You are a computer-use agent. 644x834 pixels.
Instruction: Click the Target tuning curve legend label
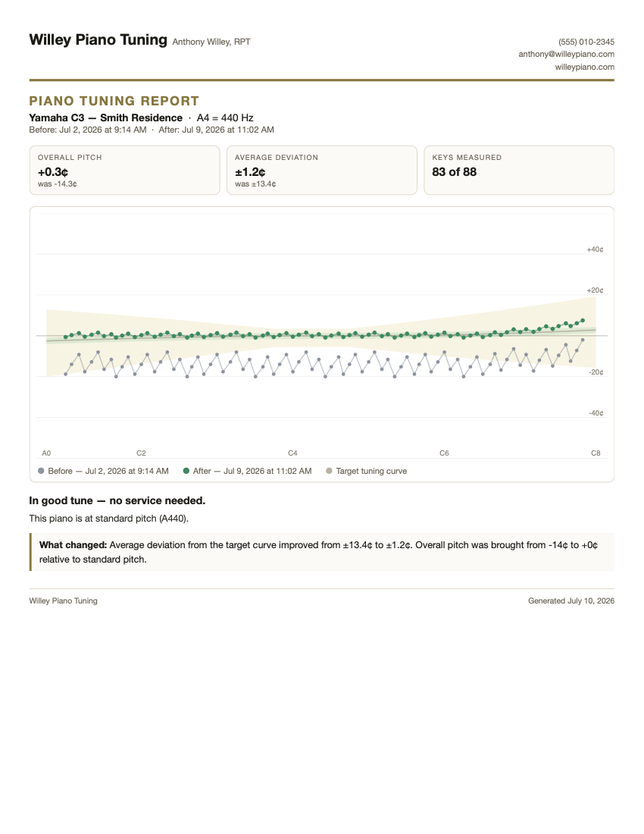[x=371, y=472]
